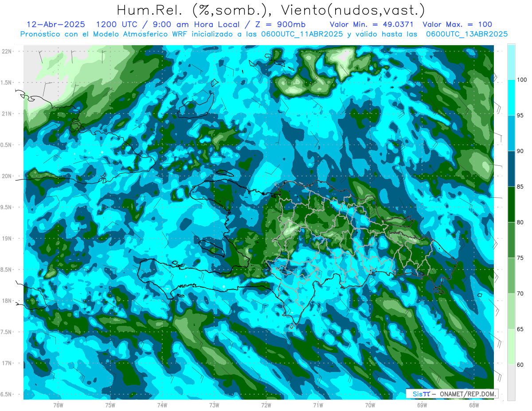
Task: Click the green 75-80 colorbar segment
Action: pyautogui.click(x=511, y=240)
